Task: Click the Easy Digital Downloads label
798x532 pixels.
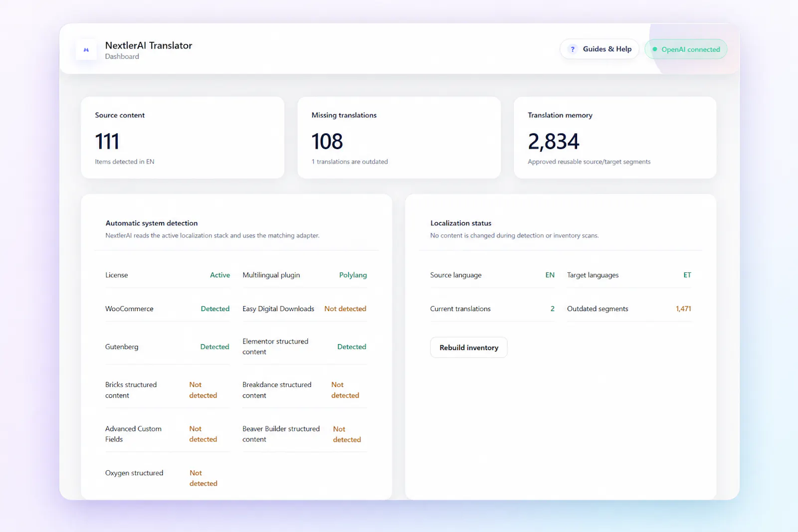Action: pyautogui.click(x=278, y=309)
